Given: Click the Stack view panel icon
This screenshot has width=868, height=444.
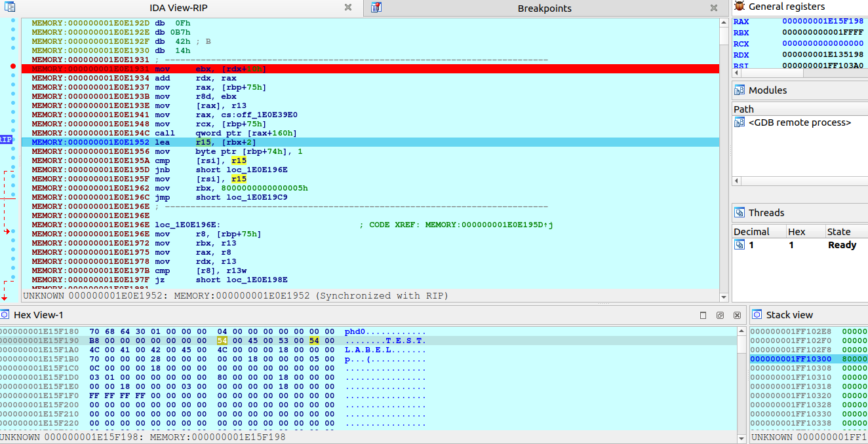Looking at the screenshot, I should (757, 315).
